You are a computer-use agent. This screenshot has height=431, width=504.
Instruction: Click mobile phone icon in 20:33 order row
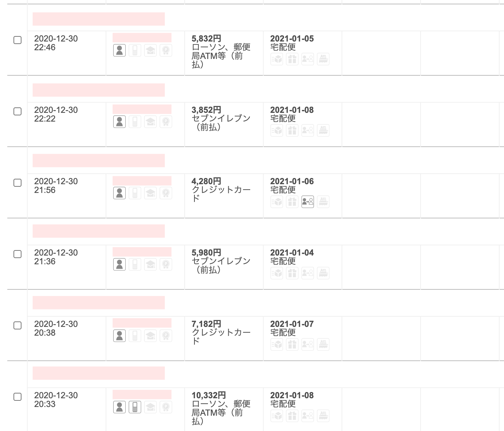(135, 407)
